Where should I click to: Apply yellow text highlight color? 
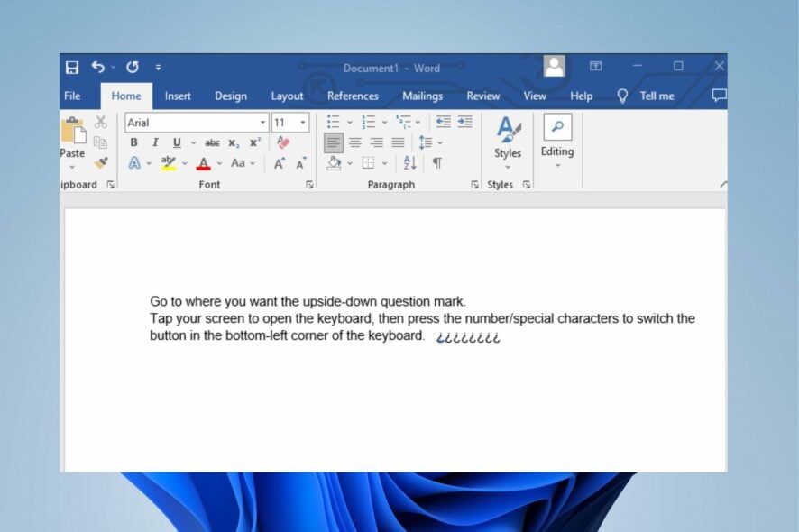click(x=168, y=163)
